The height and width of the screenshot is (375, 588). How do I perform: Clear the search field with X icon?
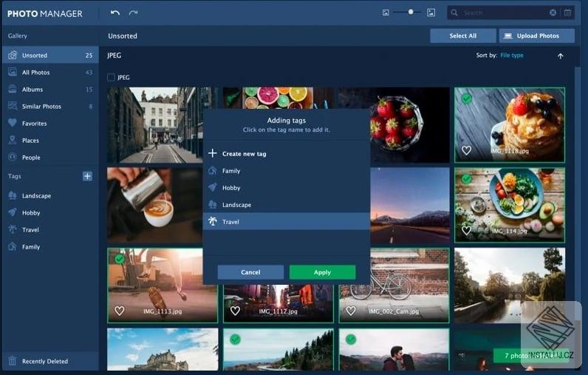pyautogui.click(x=553, y=13)
